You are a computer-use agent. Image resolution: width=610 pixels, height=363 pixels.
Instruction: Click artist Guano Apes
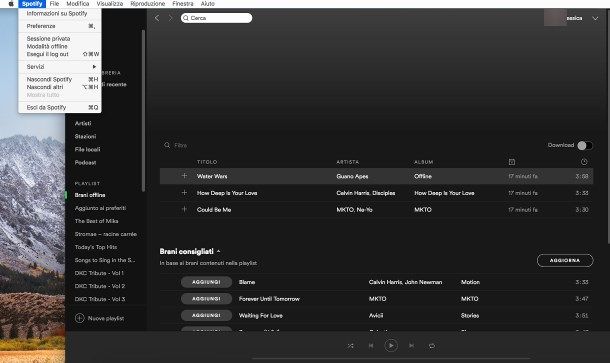click(352, 176)
